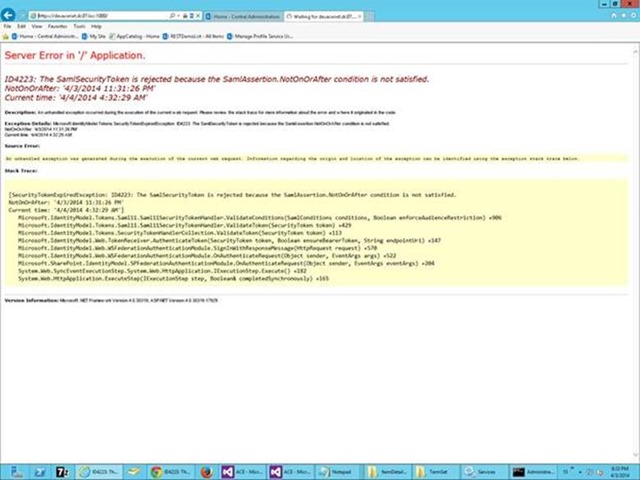Open Manage Profile Service favorite link
640x480 pixels.
(x=260, y=36)
